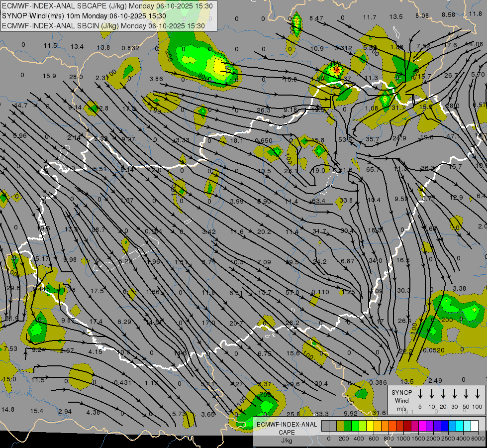
Task: Click the 1000 tick label on the CAPE colorbar
Action: [x=403, y=439]
